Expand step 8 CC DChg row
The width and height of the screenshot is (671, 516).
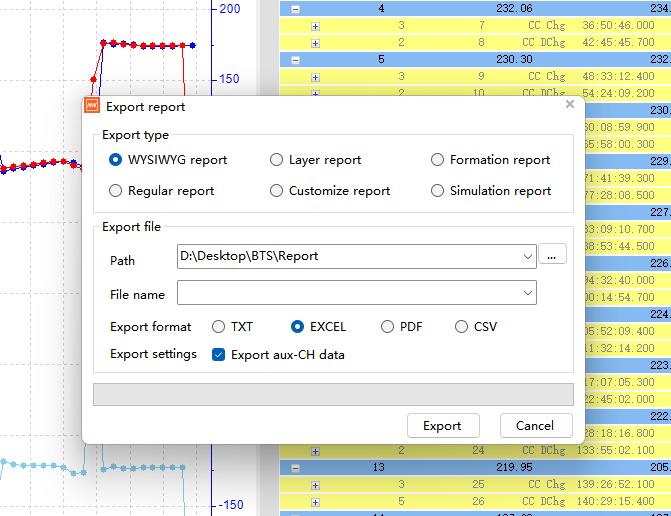[x=315, y=43]
